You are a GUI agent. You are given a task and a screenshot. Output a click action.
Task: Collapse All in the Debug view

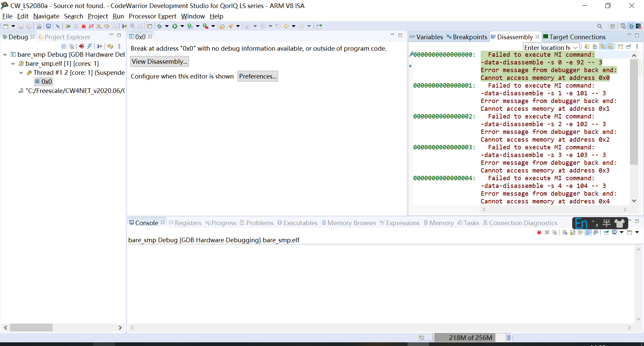tap(64, 46)
